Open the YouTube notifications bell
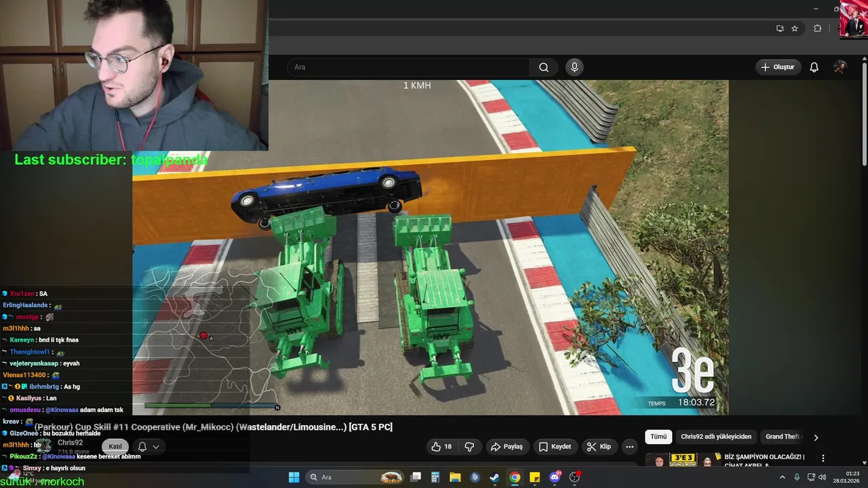 814,67
